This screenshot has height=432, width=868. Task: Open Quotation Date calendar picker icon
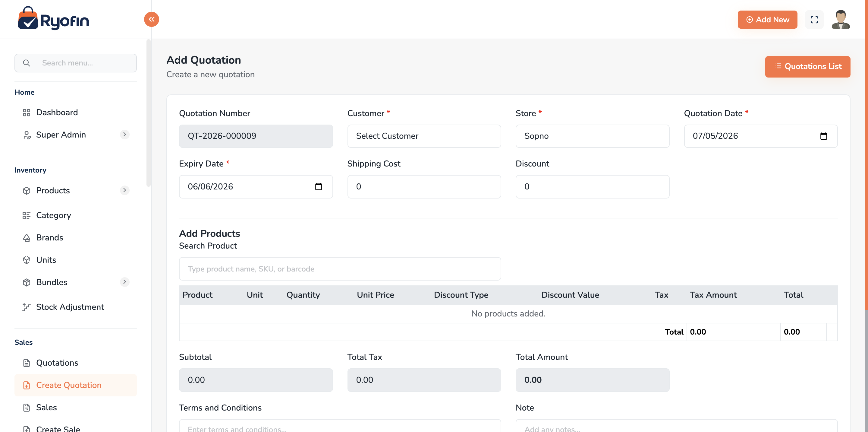pos(823,136)
